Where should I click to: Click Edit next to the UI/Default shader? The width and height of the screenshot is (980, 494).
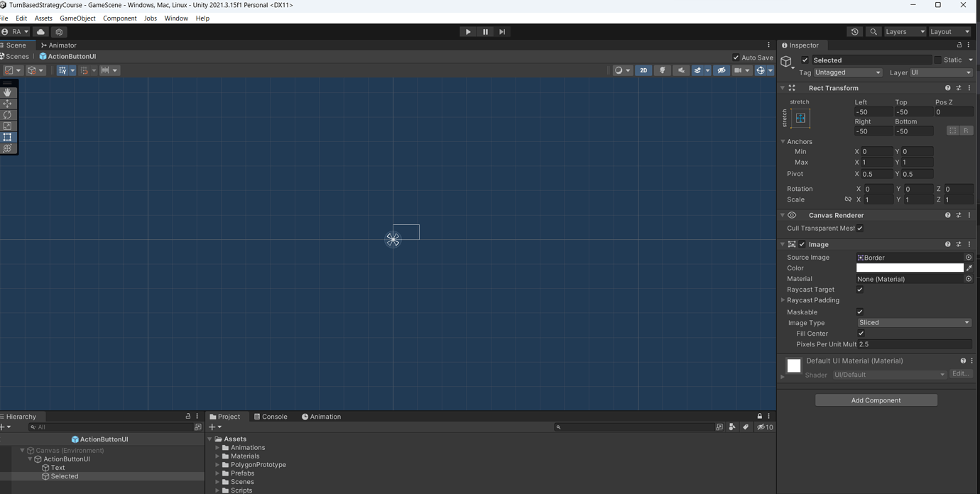click(x=960, y=374)
